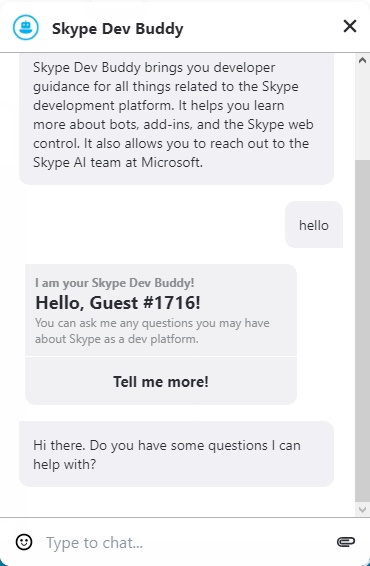Click the scrollbar track above the thumb
Screen dimensions: 370x566
coord(362,113)
